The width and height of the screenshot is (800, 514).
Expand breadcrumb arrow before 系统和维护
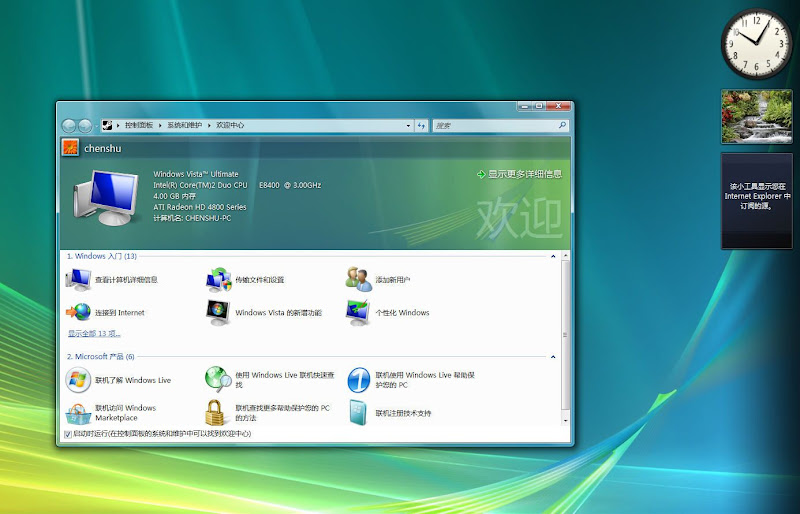pos(160,125)
